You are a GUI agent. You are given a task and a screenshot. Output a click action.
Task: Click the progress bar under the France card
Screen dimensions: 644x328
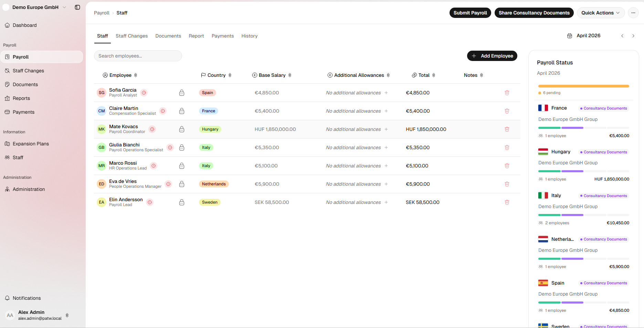[584, 128]
